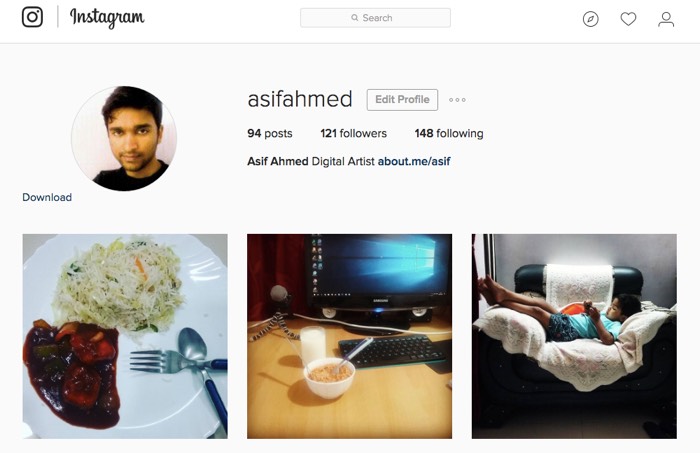Open the computer desk with cereal photo
700x453 pixels.
coord(350,336)
